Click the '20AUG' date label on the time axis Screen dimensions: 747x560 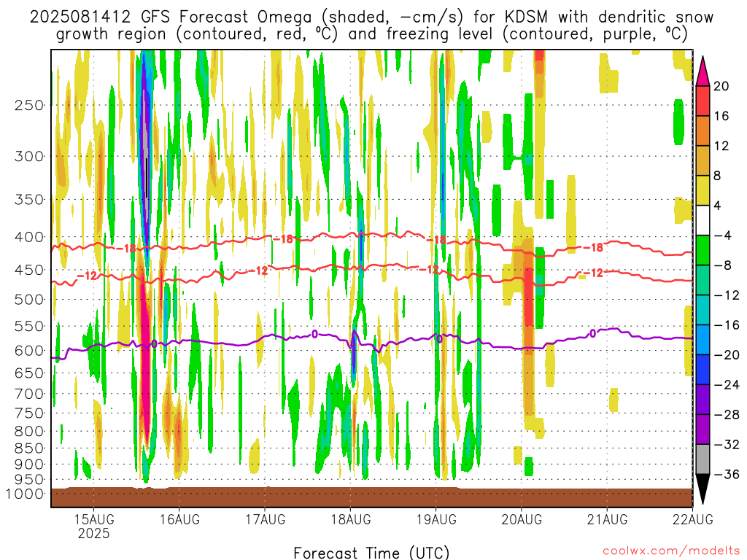point(522,519)
